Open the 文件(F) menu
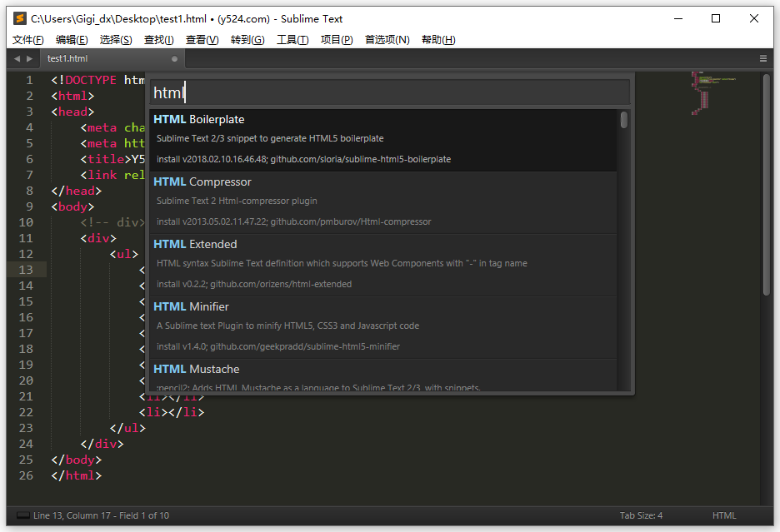The image size is (780, 532). point(27,40)
